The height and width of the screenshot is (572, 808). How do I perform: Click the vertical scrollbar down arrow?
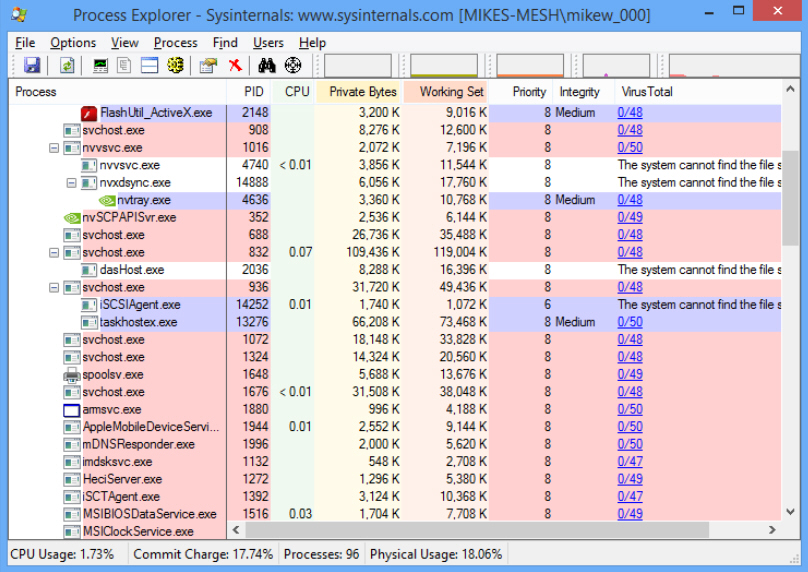point(790,512)
